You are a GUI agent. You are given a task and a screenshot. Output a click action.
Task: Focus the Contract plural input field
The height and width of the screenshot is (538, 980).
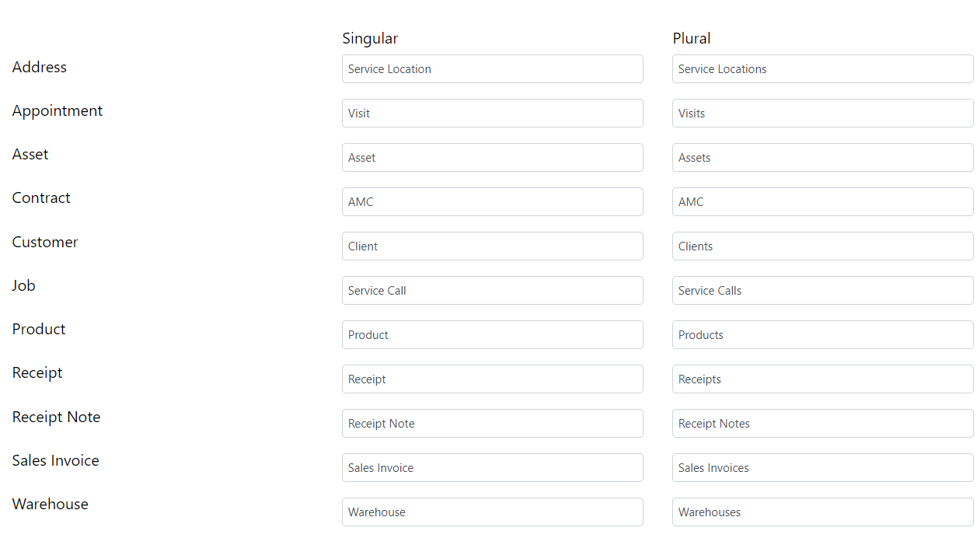[x=822, y=202]
